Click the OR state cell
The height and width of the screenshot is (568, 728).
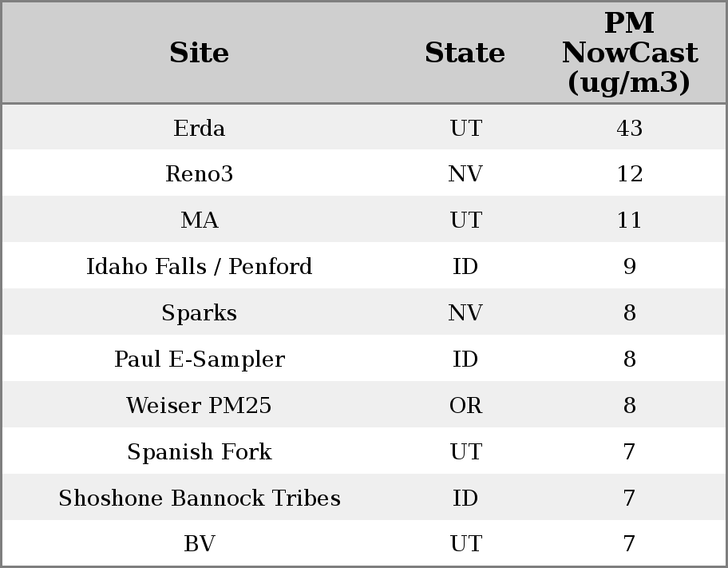465,406
